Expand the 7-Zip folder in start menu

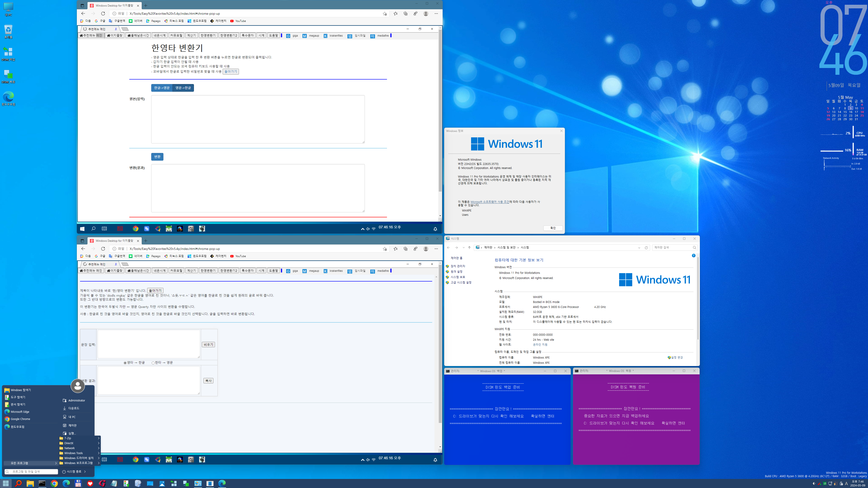[80, 438]
